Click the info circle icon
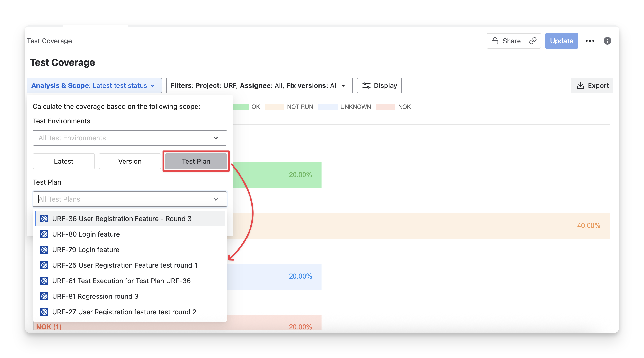Viewport: 644px width, 358px height. pos(607,41)
